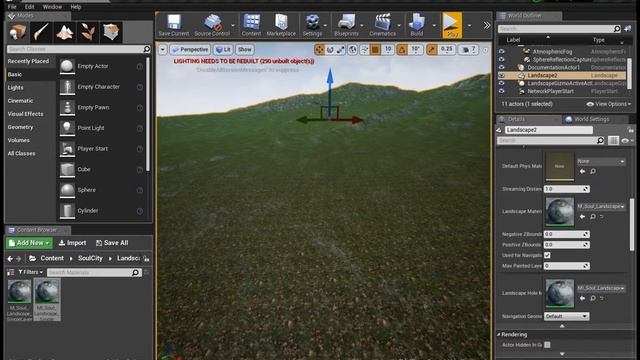640x360 pixels.
Task: Open Perspective view type dropdown
Action: pos(190,50)
